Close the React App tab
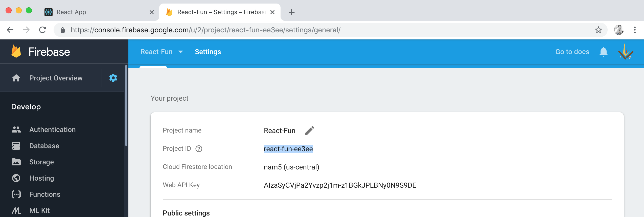This screenshot has width=644, height=217. [x=152, y=12]
